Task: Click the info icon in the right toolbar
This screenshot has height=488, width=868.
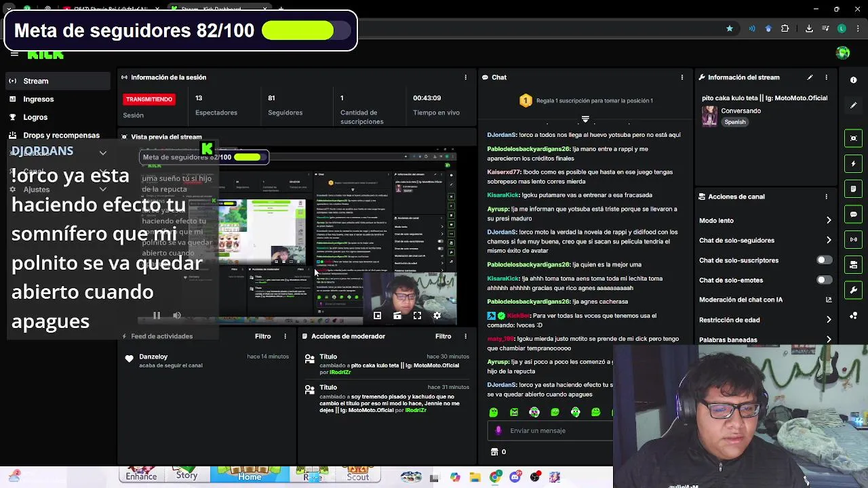Action: [853, 80]
